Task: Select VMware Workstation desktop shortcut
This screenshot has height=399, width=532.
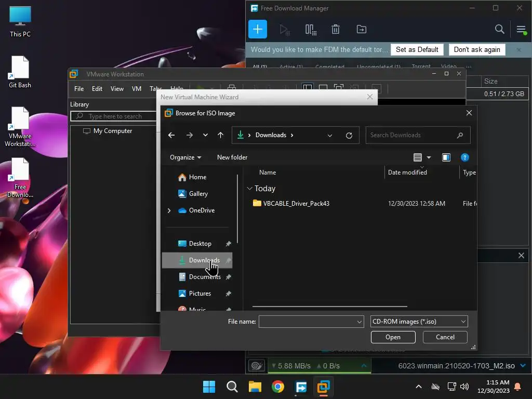Action: click(20, 127)
